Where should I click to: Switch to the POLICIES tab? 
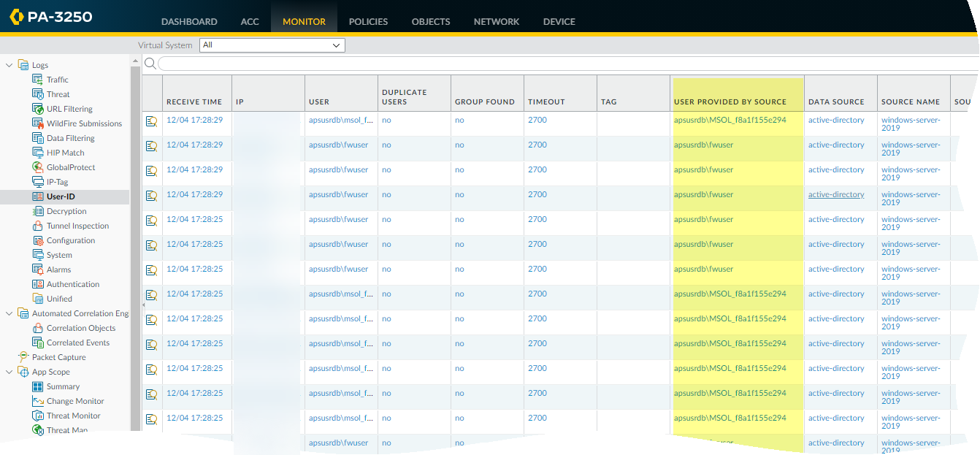(368, 21)
